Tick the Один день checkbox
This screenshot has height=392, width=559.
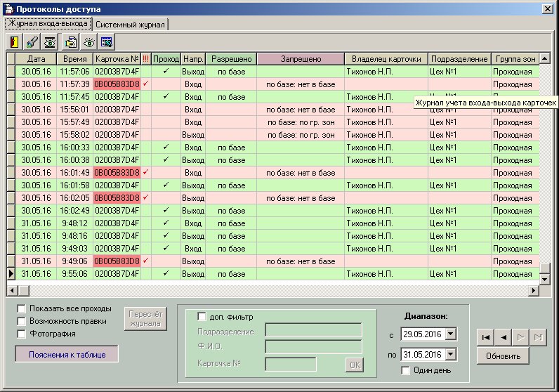(405, 370)
